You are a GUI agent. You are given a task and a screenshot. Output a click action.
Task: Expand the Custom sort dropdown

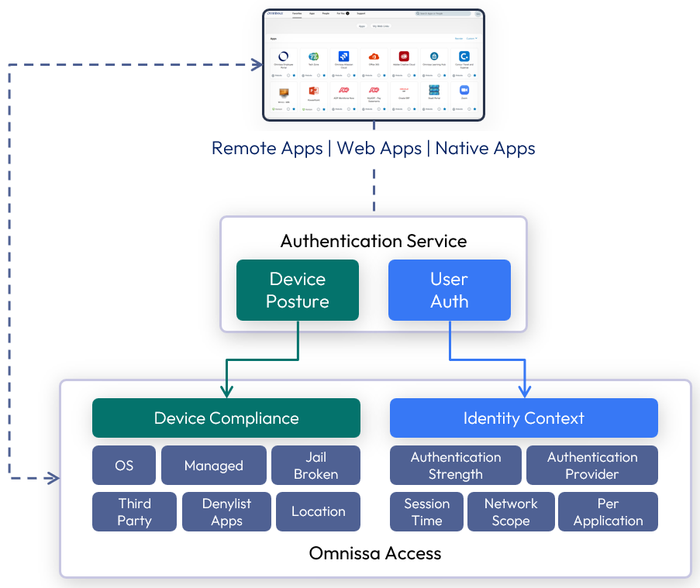pos(471,38)
